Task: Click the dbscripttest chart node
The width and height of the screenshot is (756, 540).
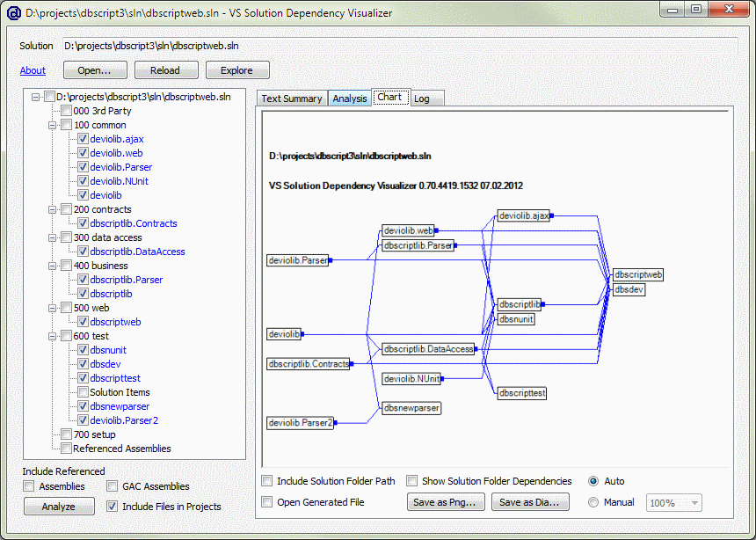Action: pos(522,393)
